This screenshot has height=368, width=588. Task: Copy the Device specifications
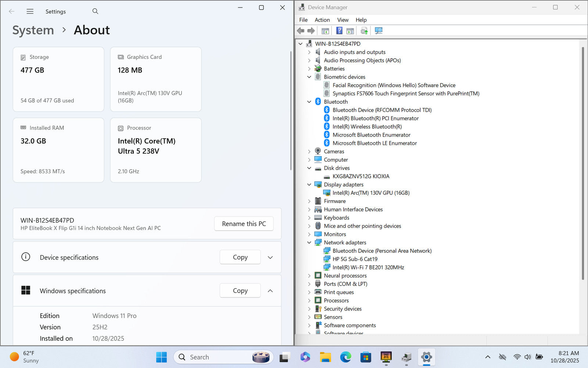240,257
